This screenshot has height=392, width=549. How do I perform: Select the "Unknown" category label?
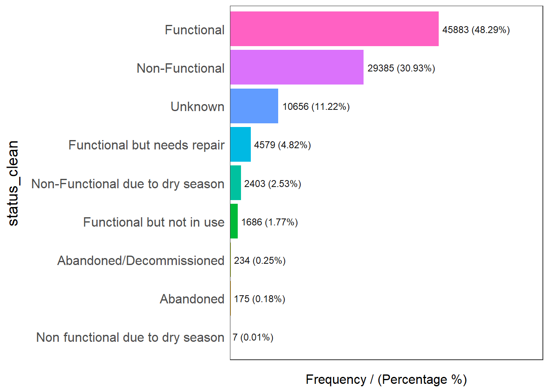[x=197, y=107]
